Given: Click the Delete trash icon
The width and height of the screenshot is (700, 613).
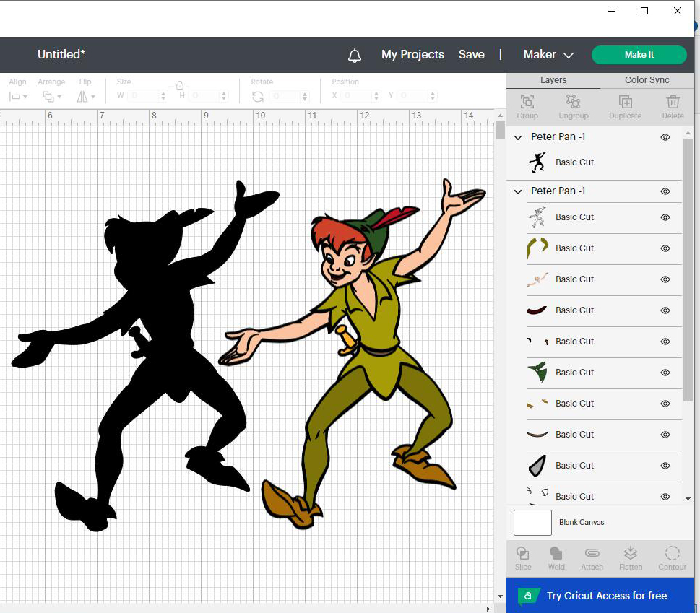Looking at the screenshot, I should point(673,102).
